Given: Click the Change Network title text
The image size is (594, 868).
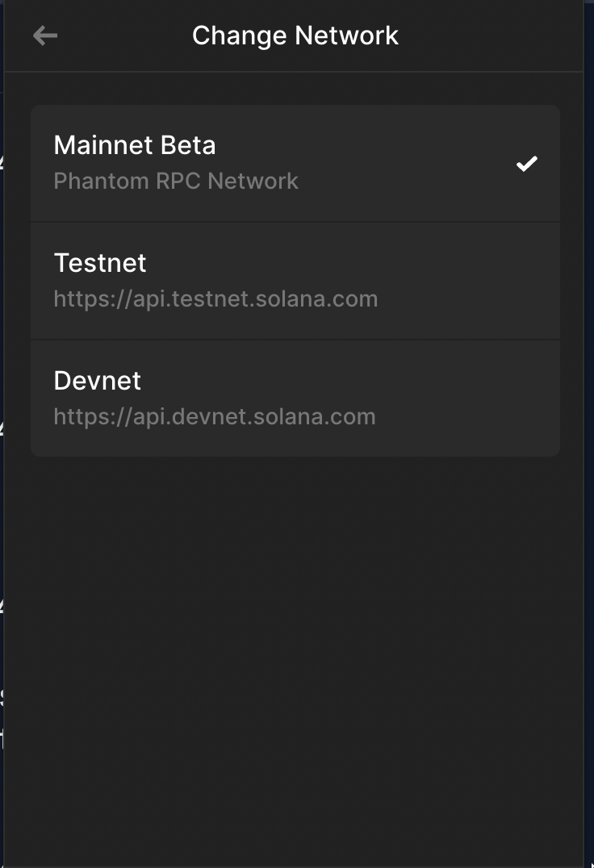Looking at the screenshot, I should coord(295,36).
